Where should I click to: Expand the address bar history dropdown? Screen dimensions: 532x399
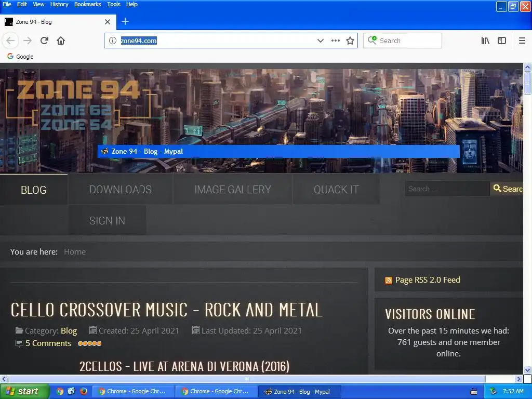point(320,41)
